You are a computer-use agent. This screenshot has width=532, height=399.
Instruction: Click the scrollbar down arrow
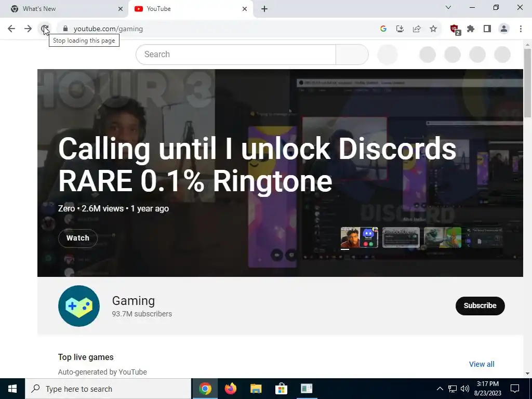[527, 374]
